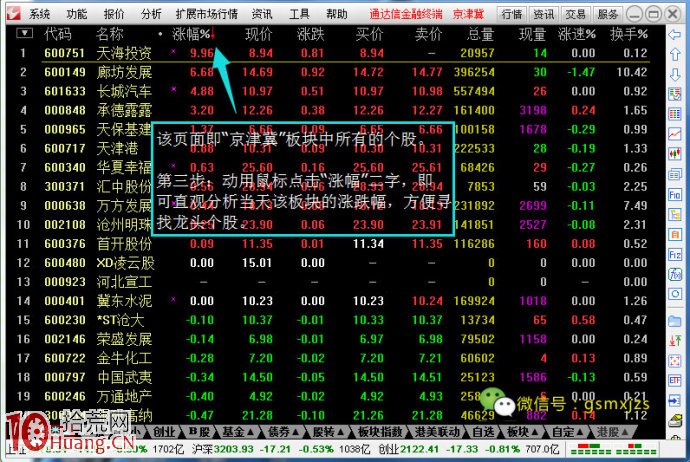Sort by the 总量 column header

(480, 34)
